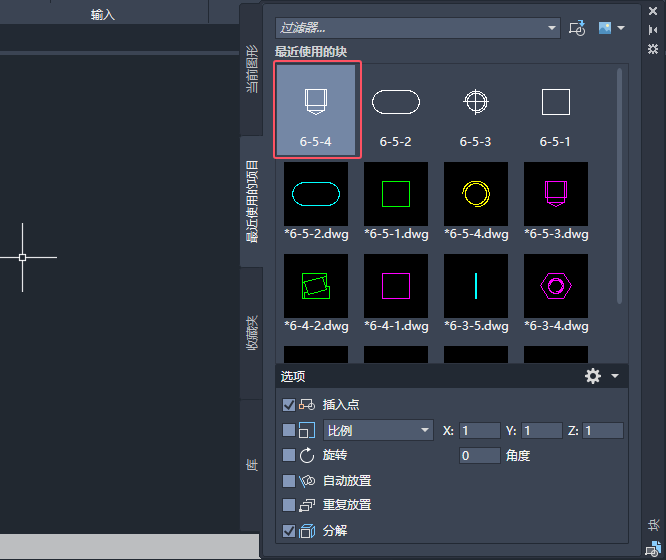Image resolution: width=666 pixels, height=560 pixels.
Task: Pick the *6-5-4.dwg yellow circle thumbnail
Action: coord(476,201)
